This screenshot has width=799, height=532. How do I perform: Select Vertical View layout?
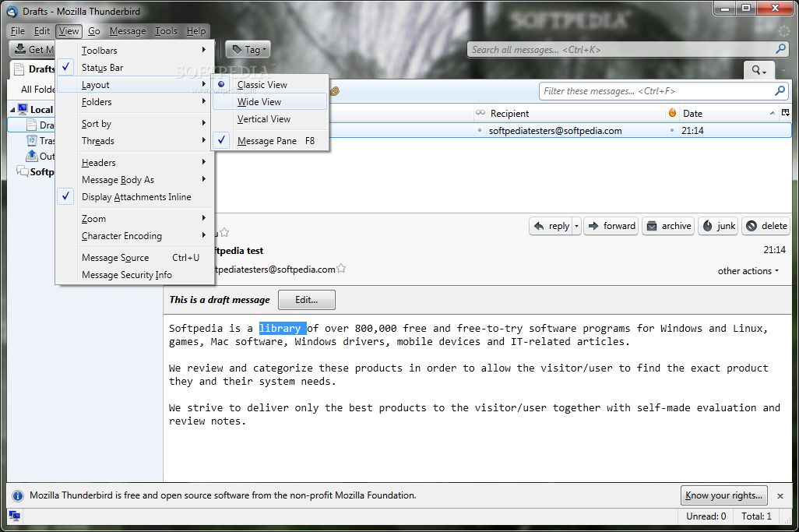[269, 118]
